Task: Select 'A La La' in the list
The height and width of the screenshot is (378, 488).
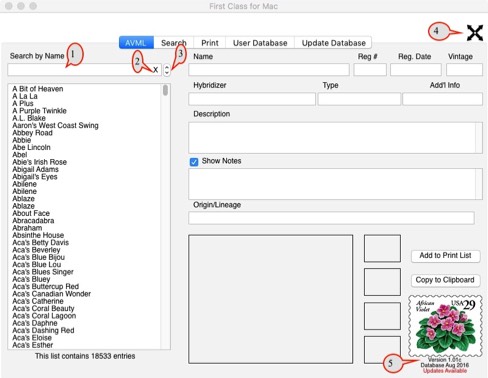Action: (25, 96)
